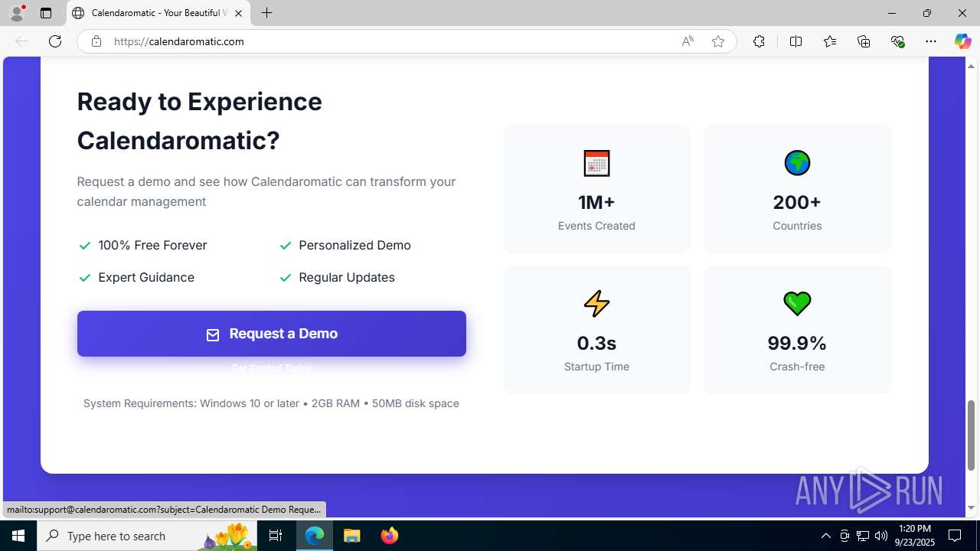Click the checkmark beside 100% Free Forever
This screenshot has width=980, height=551.
[x=85, y=246]
